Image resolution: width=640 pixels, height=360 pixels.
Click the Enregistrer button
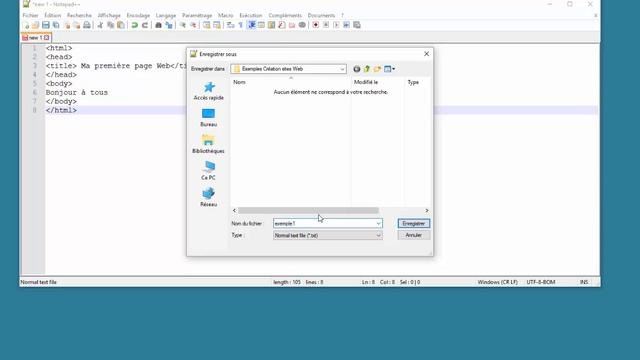point(413,223)
